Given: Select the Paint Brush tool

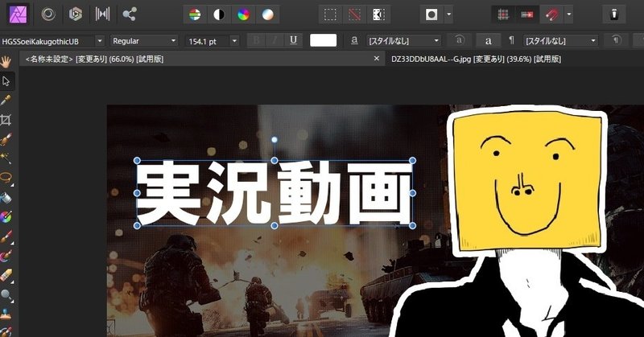Looking at the screenshot, I should pos(6,236).
